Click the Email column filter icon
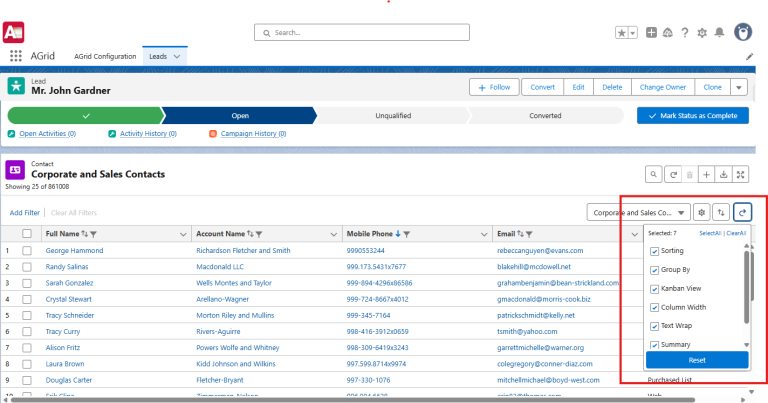The height and width of the screenshot is (403, 768). (x=529, y=234)
